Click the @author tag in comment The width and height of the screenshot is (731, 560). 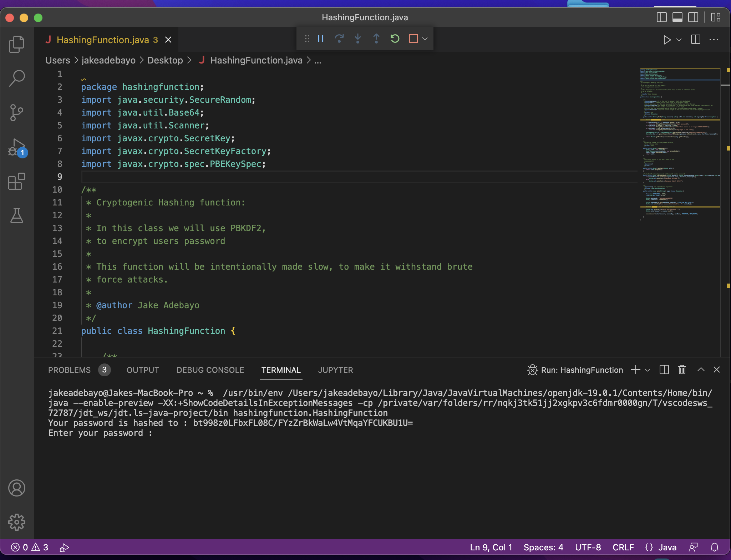(114, 305)
